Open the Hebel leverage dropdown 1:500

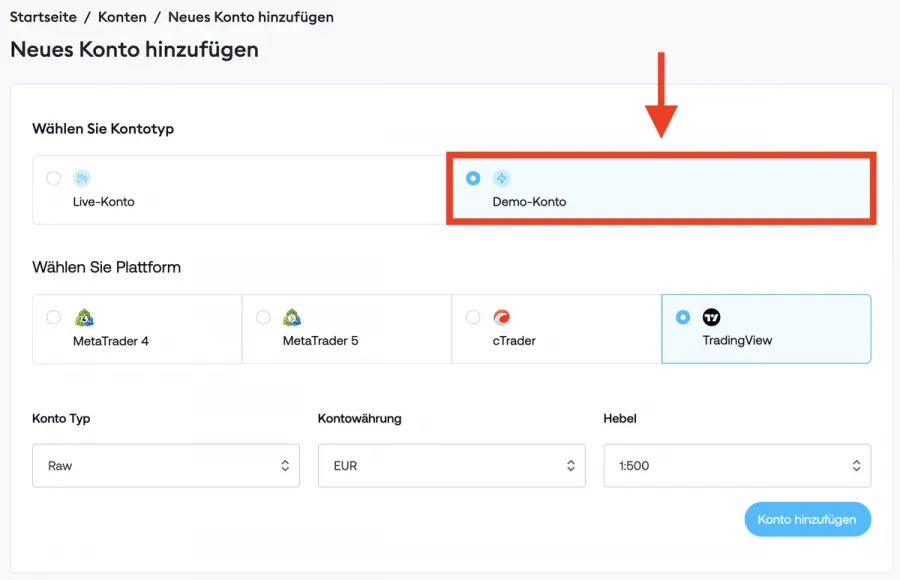pos(737,466)
